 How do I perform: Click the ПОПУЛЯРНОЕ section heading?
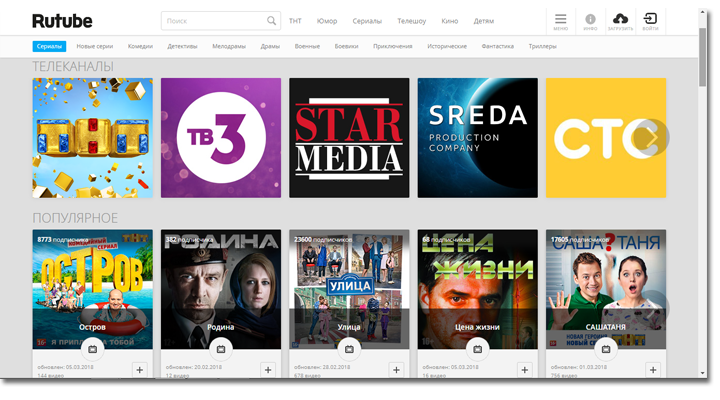[x=75, y=218]
